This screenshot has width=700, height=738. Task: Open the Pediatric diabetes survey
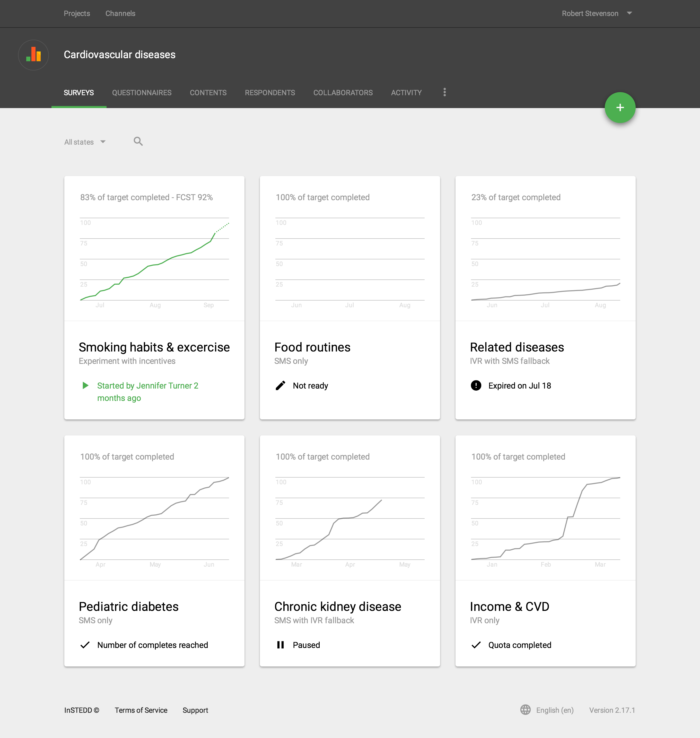(129, 606)
